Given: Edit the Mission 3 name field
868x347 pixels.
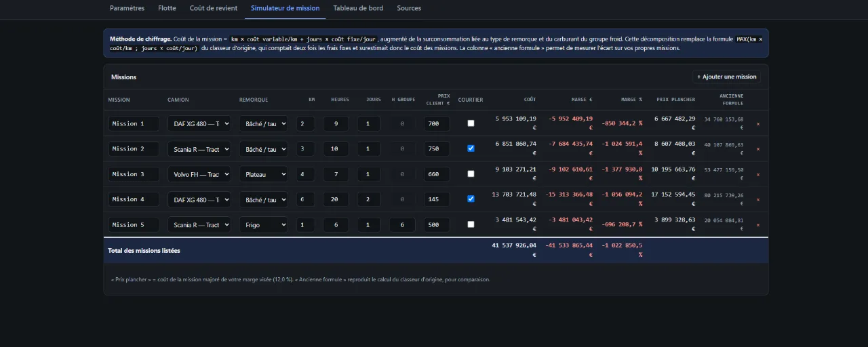Looking at the screenshot, I should [134, 174].
